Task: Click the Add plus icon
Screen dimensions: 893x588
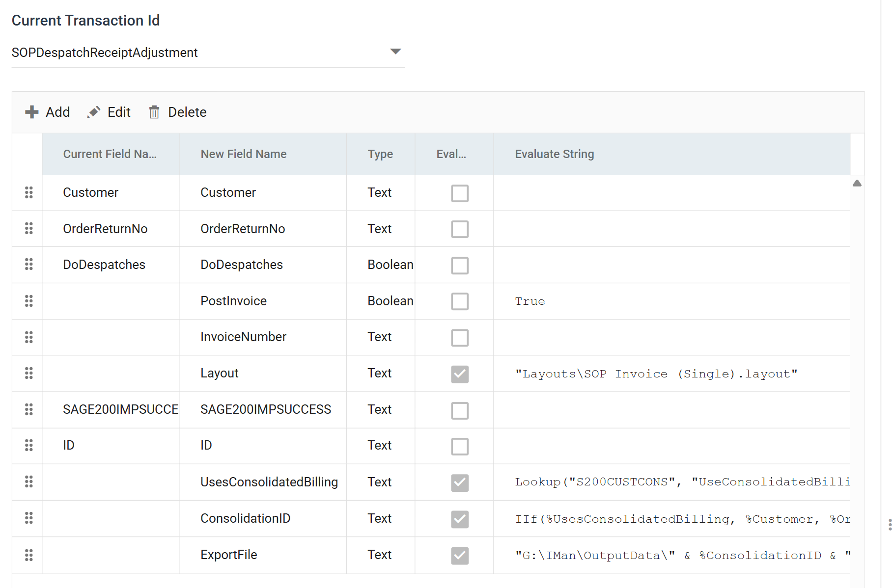Action: click(x=32, y=112)
